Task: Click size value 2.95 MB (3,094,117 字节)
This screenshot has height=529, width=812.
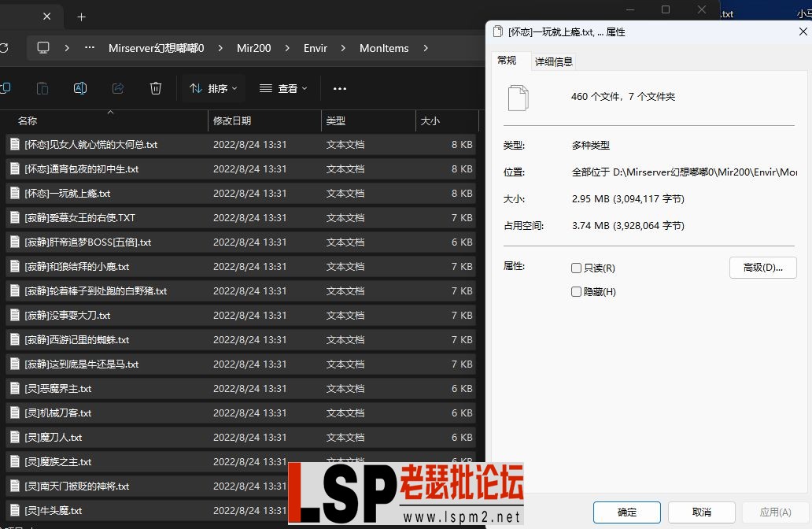Action: 628,198
